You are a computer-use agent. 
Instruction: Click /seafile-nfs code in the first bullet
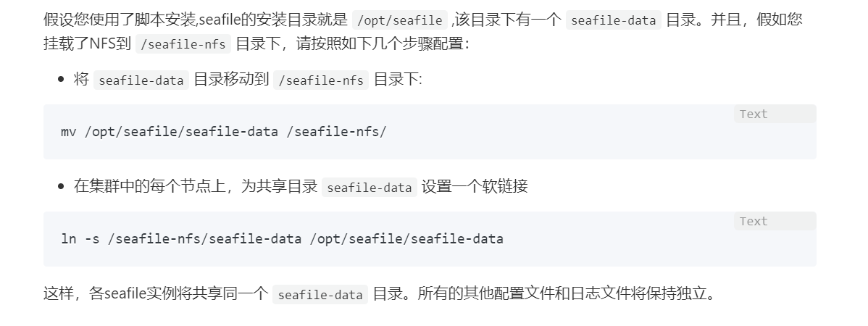click(321, 80)
